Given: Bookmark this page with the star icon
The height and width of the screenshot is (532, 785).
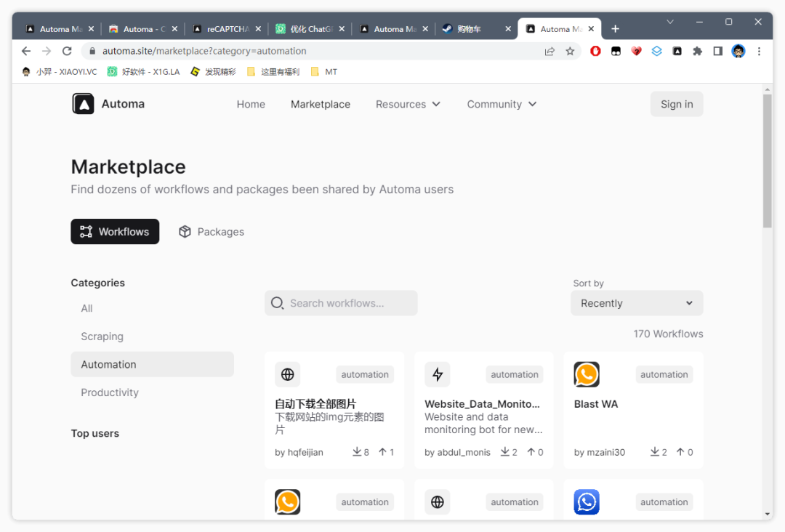Looking at the screenshot, I should coord(570,51).
